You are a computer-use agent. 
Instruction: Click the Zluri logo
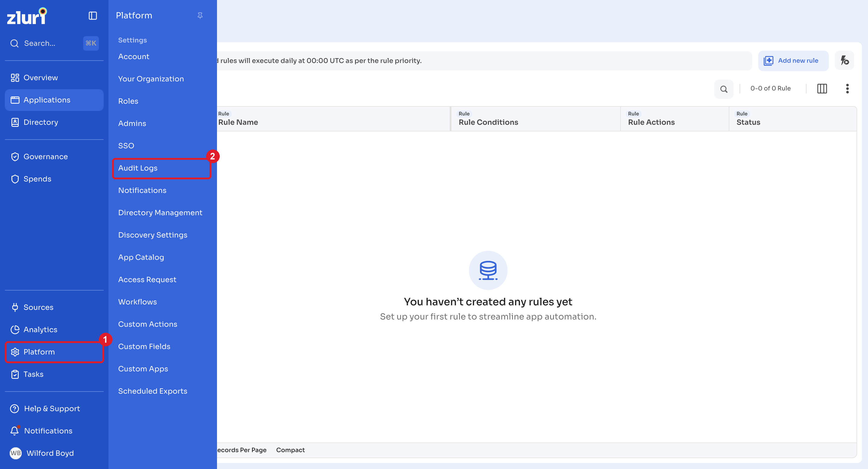pos(27,16)
